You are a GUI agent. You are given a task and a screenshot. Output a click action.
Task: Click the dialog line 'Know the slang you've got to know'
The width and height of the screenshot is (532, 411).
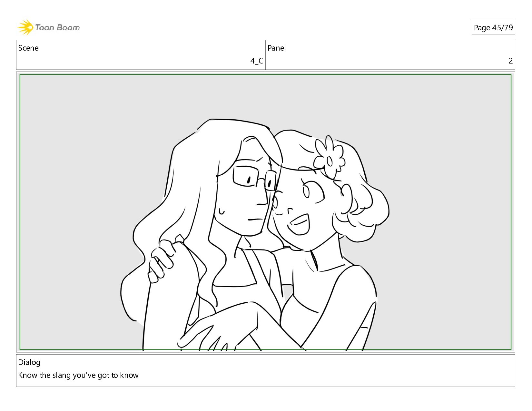[x=78, y=375]
